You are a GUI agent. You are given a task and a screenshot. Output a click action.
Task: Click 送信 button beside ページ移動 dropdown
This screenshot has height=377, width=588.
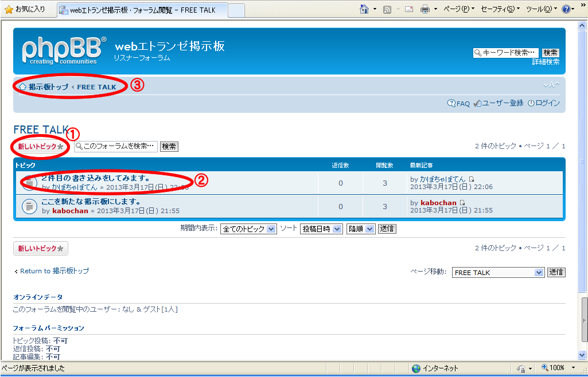(x=556, y=272)
